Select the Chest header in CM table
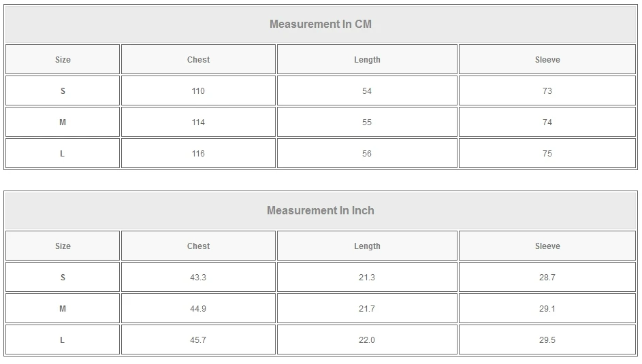This screenshot has width=642, height=364. (198, 60)
